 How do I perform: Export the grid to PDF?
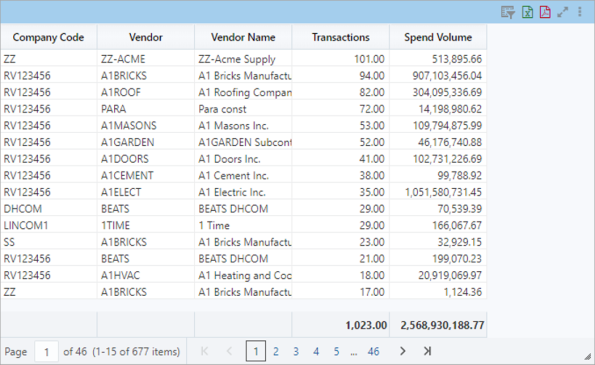(x=545, y=12)
